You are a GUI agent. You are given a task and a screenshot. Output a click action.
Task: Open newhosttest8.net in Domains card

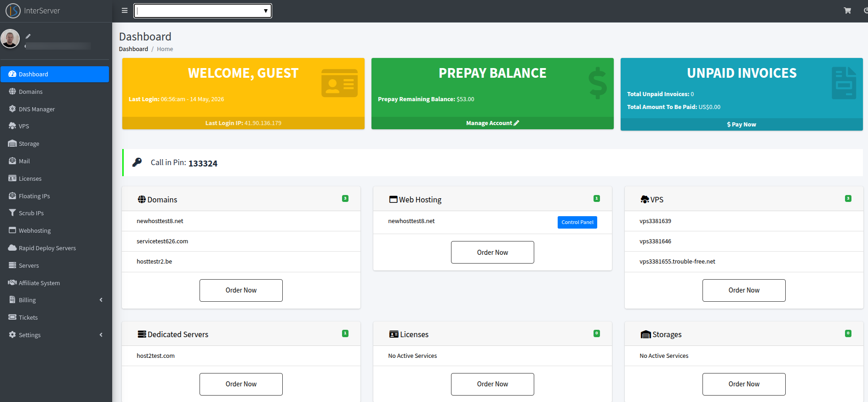coord(160,221)
